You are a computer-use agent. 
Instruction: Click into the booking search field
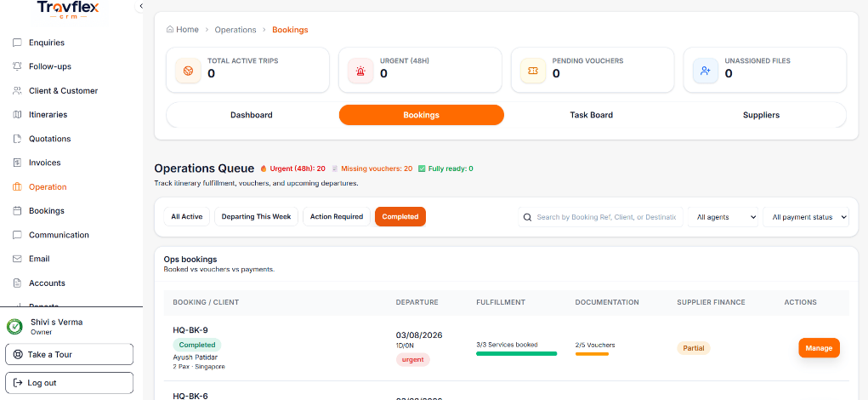click(600, 217)
